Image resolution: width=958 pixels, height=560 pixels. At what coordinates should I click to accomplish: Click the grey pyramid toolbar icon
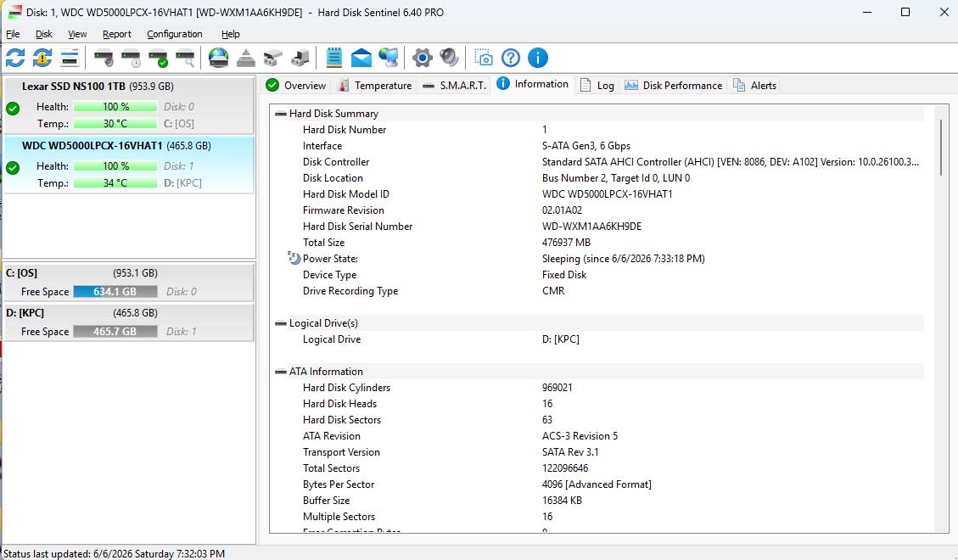(245, 58)
